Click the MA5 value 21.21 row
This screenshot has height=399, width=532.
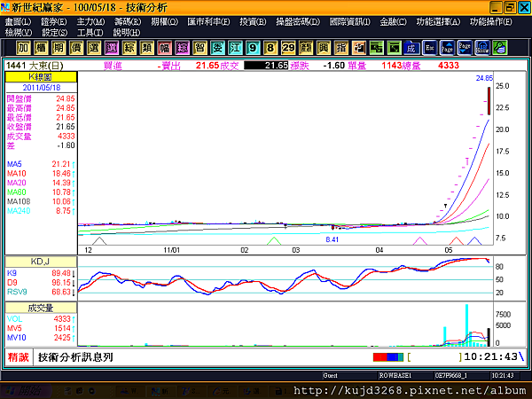41,164
